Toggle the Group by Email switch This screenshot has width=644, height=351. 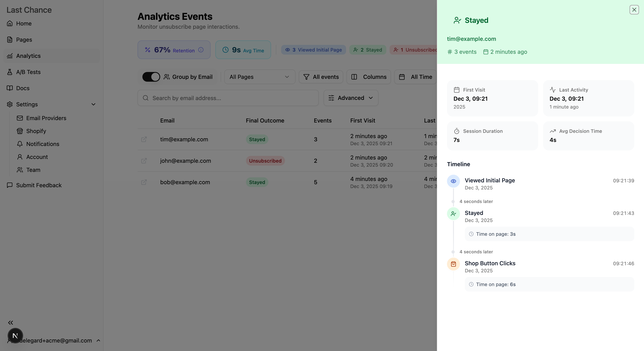(151, 77)
